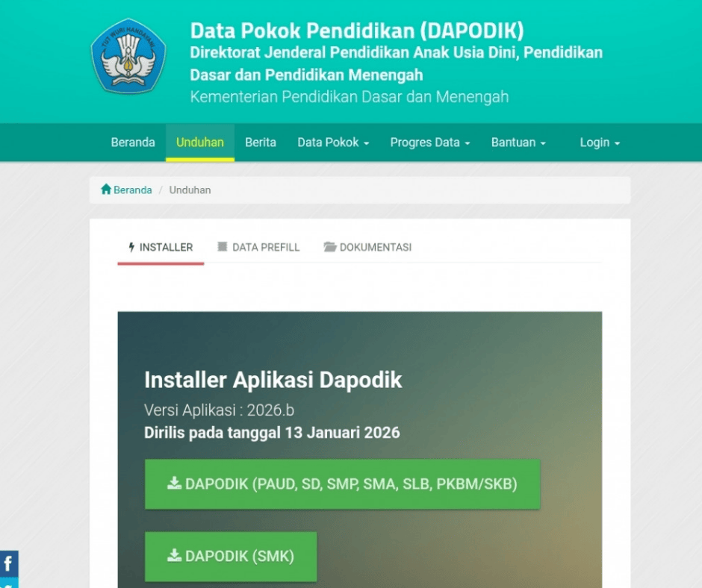The width and height of the screenshot is (702, 588).
Task: Click the lightning bolt icon beside Installer
Action: coord(132,247)
